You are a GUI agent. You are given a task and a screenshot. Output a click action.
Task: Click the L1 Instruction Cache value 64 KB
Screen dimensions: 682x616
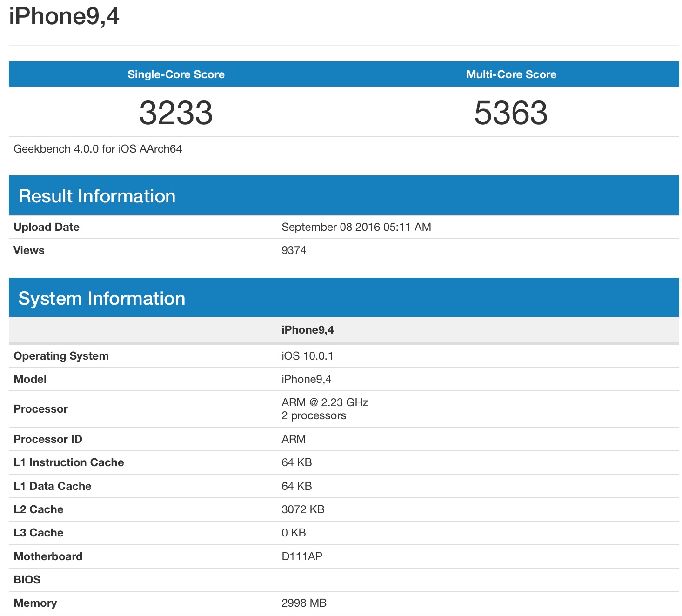coord(297,462)
